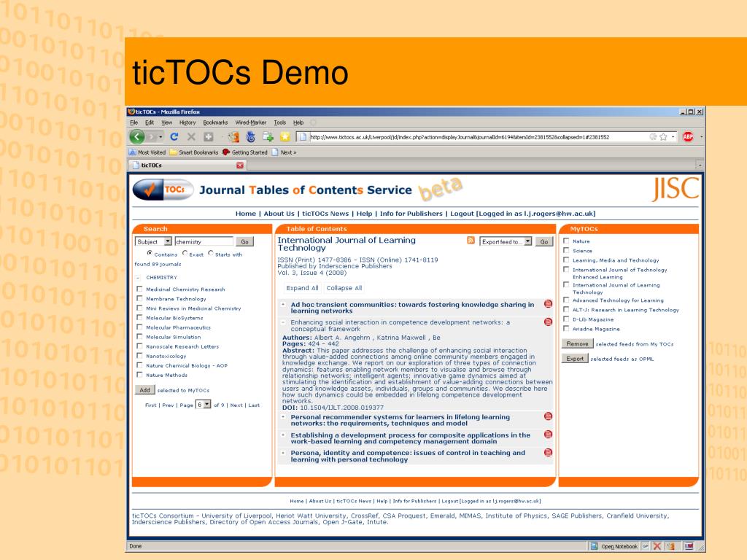747x560 pixels.
Task: Open the Wired-Marker menu
Action: [x=251, y=122]
